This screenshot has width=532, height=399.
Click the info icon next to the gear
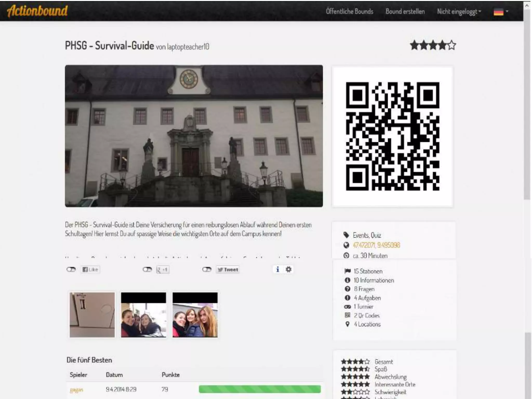(277, 269)
